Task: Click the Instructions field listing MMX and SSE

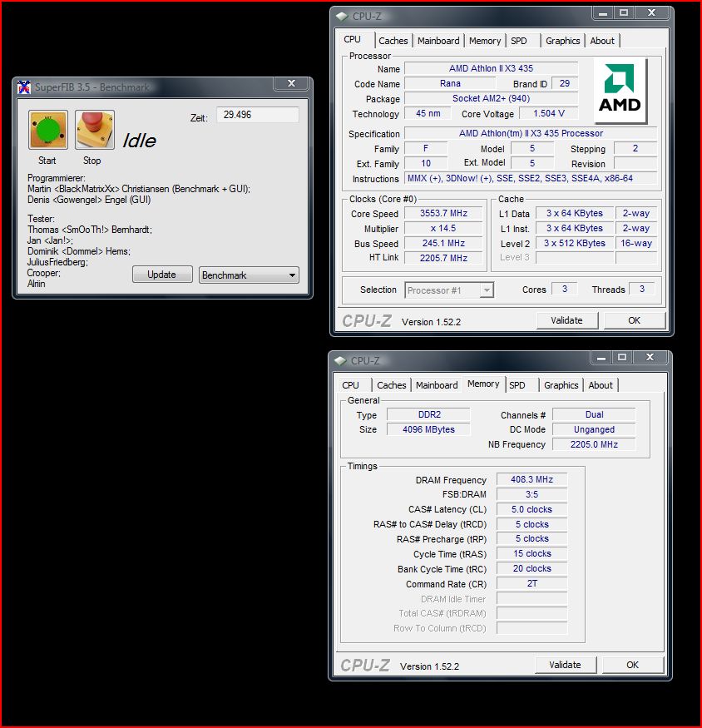Action: coord(530,178)
